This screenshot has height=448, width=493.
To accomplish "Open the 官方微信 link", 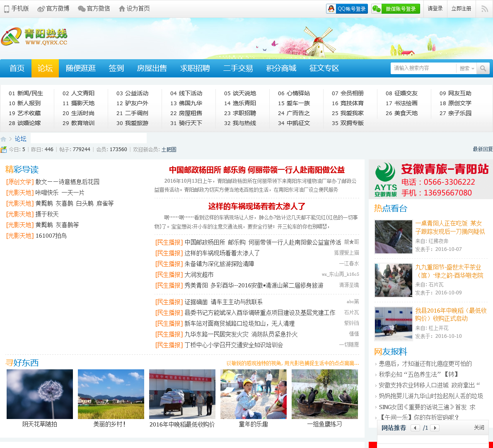I will (x=94, y=8).
